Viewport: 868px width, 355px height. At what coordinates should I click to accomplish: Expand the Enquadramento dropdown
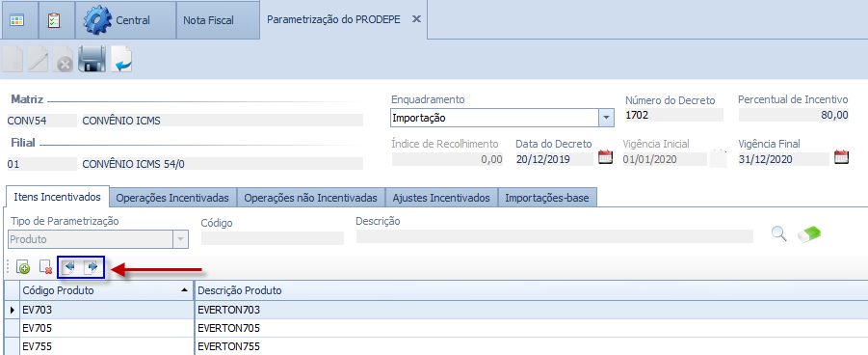pyautogui.click(x=606, y=118)
